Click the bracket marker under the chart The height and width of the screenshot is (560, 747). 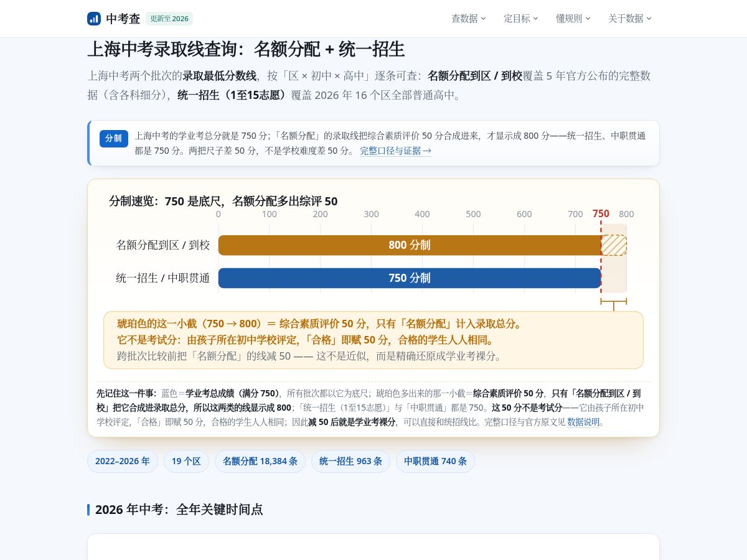pos(614,304)
